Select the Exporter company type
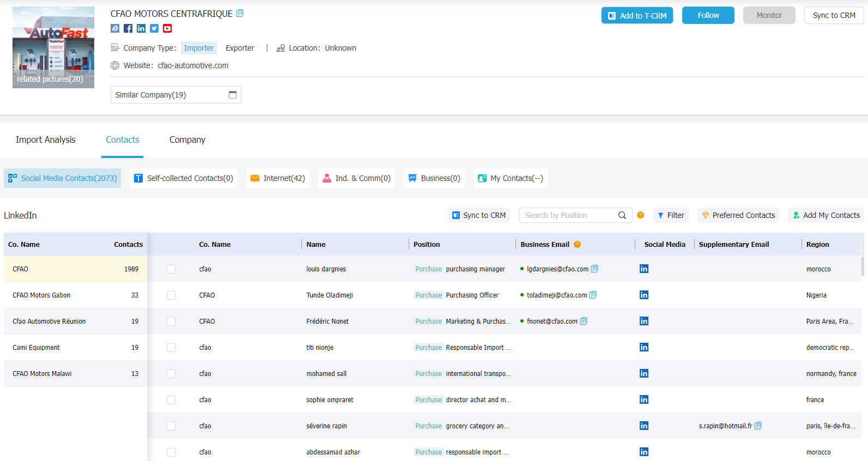The width and height of the screenshot is (868, 461). pyautogui.click(x=240, y=48)
